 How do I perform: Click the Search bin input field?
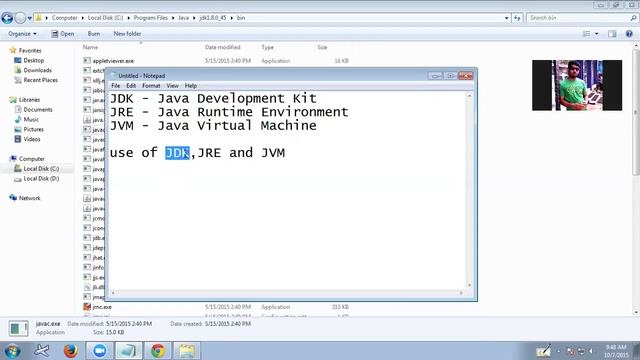[578, 18]
